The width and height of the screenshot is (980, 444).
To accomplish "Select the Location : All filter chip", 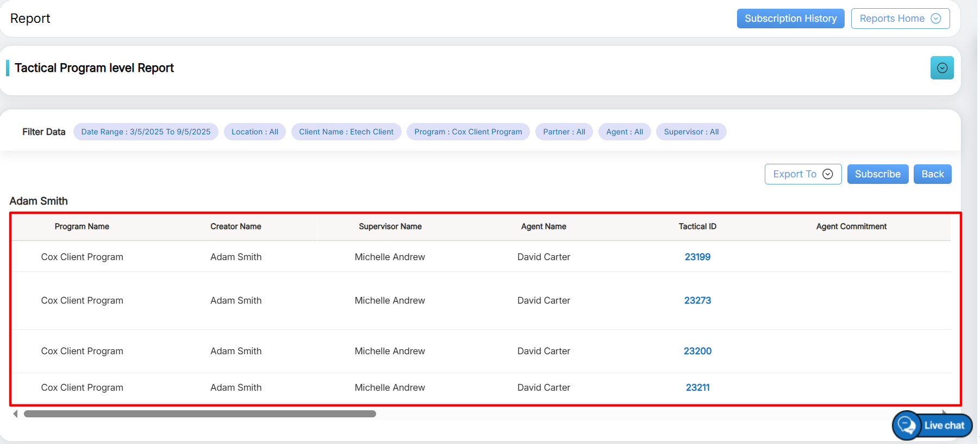I will coord(254,132).
